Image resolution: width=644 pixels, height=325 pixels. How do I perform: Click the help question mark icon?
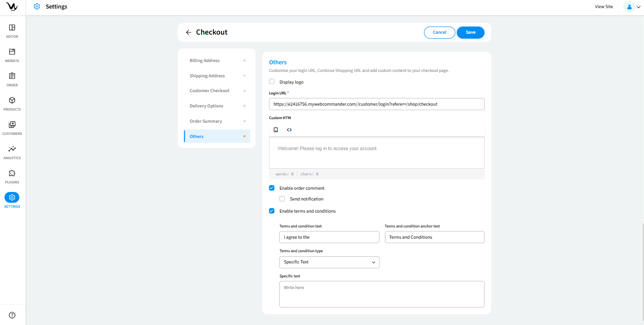(x=12, y=315)
